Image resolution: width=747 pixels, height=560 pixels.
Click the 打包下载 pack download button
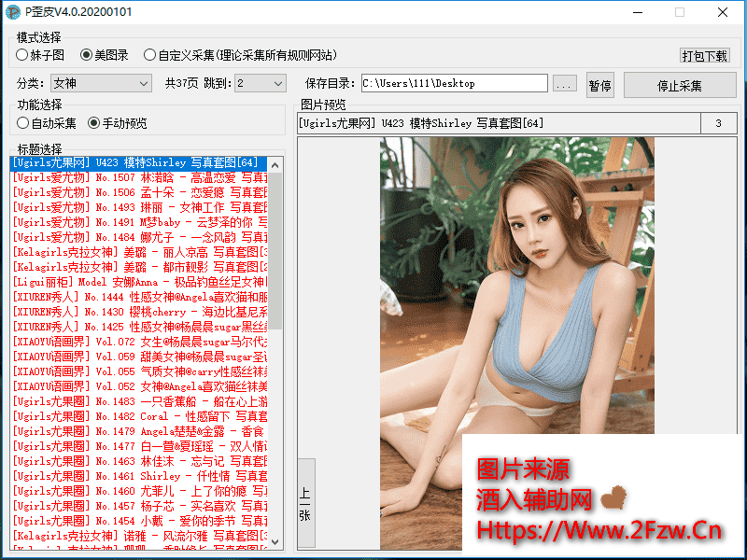tap(705, 56)
